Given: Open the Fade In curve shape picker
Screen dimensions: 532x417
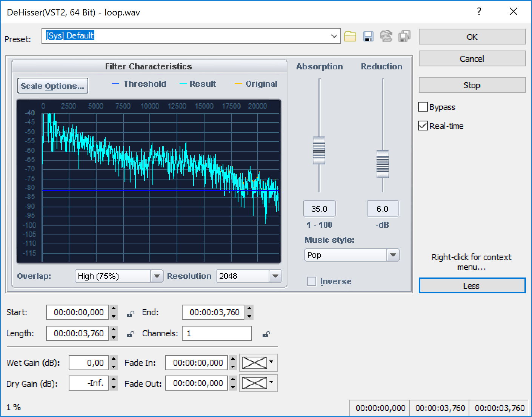Looking at the screenshot, I should tap(258, 363).
